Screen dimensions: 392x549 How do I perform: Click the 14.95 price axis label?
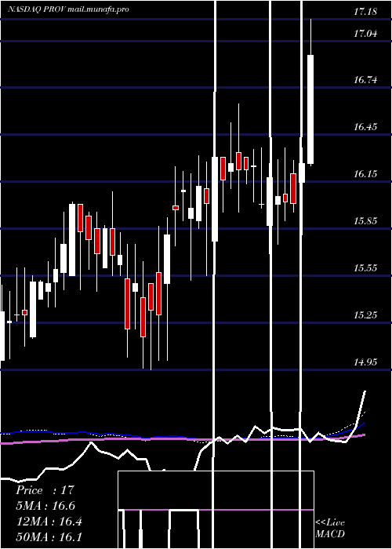pyautogui.click(x=365, y=362)
